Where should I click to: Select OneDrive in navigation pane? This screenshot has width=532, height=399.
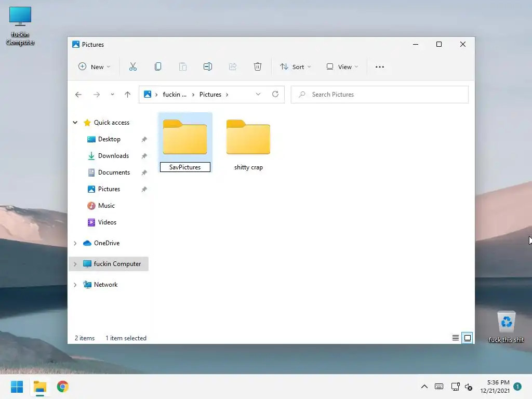(x=107, y=243)
